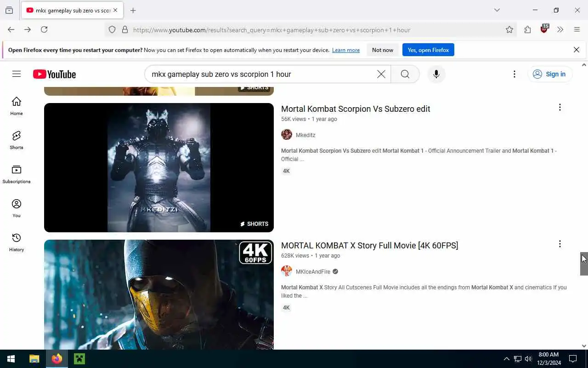Open Mortal Kombat Scorpion Vs Subzero edit title
The image size is (588, 368).
(x=356, y=109)
